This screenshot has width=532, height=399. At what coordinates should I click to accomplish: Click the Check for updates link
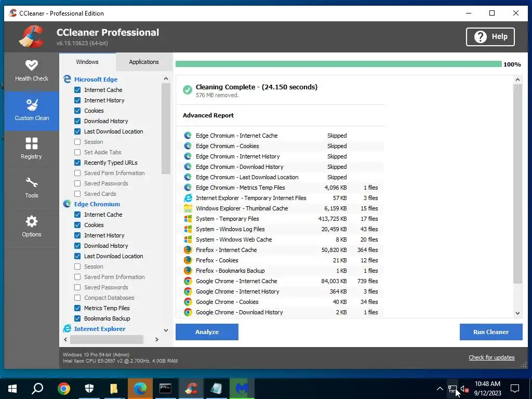491,357
